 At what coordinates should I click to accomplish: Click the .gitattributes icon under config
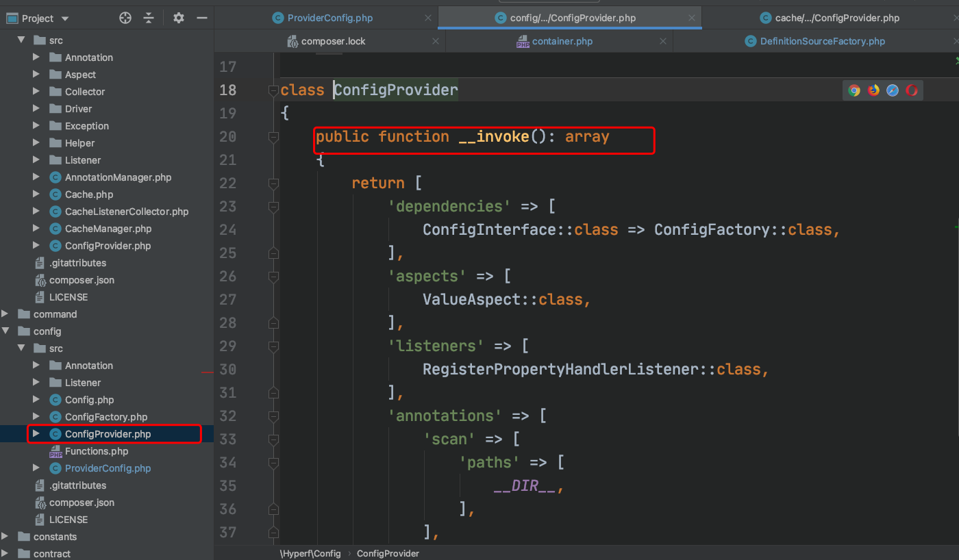(40, 485)
